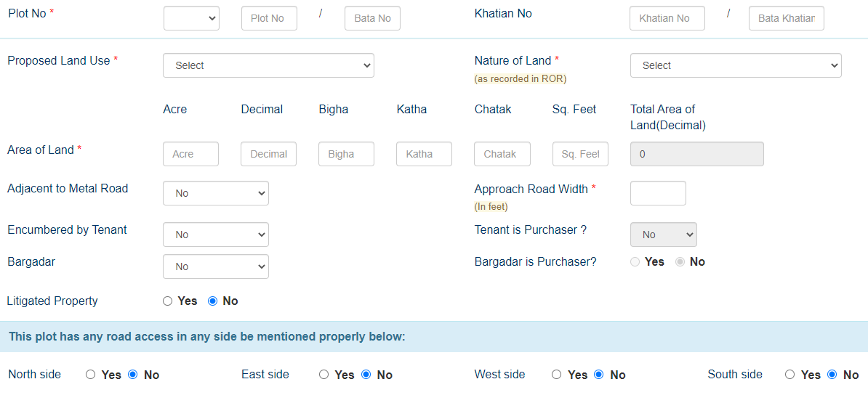Screen dimensions: 868x395
Task: Select No for Litigated Property
Action: coord(213,301)
